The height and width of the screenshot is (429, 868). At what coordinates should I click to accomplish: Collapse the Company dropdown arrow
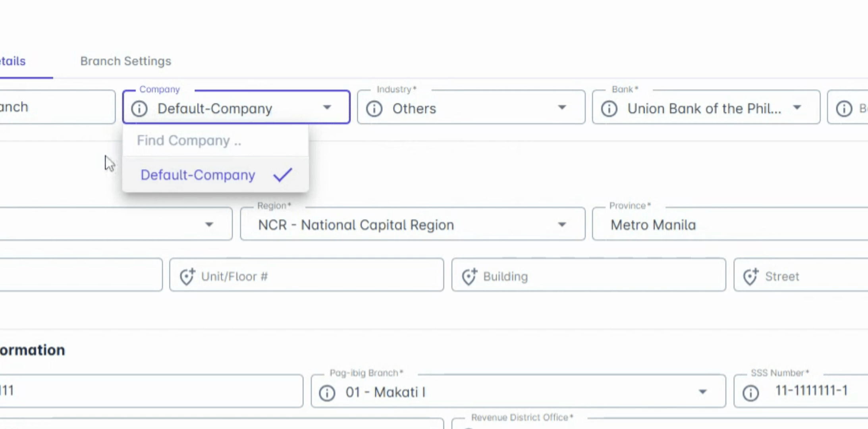pos(327,107)
